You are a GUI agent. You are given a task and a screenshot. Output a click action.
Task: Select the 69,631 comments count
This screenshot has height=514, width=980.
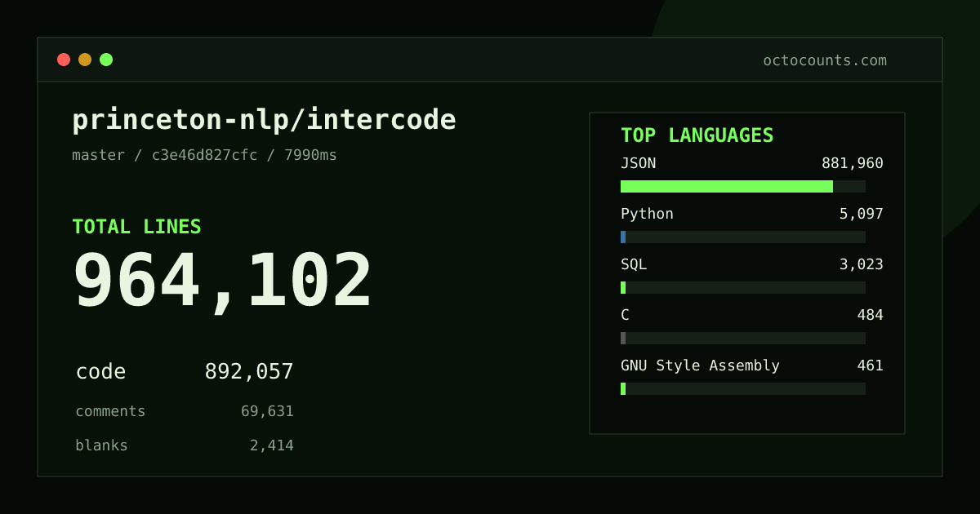click(267, 411)
